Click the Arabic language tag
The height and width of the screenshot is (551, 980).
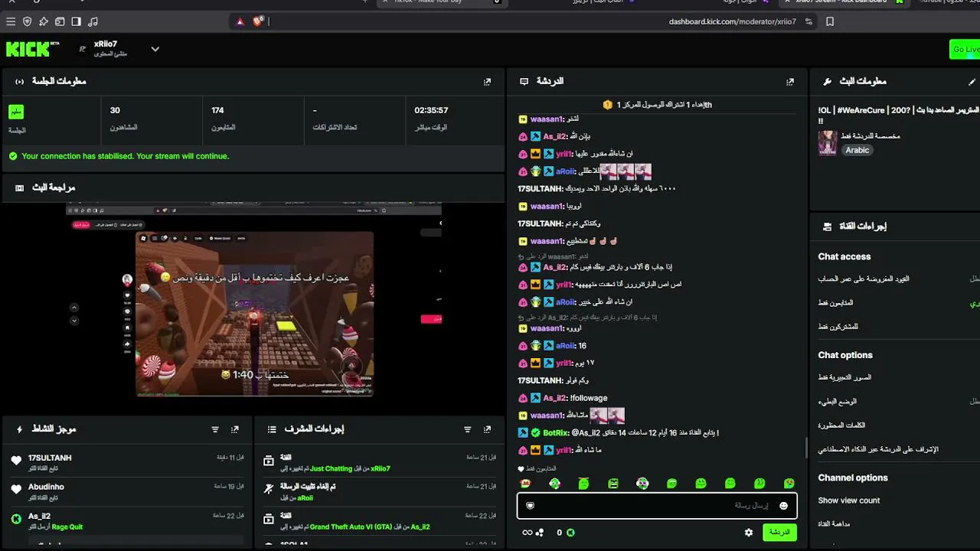click(857, 150)
